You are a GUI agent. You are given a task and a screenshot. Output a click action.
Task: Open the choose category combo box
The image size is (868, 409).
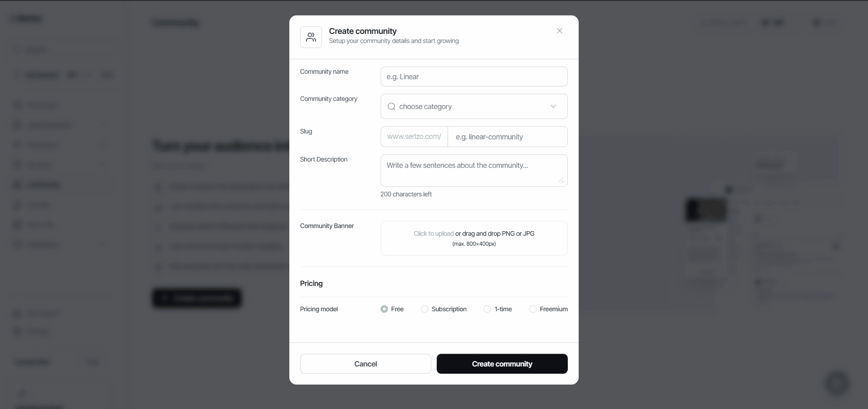pos(474,106)
